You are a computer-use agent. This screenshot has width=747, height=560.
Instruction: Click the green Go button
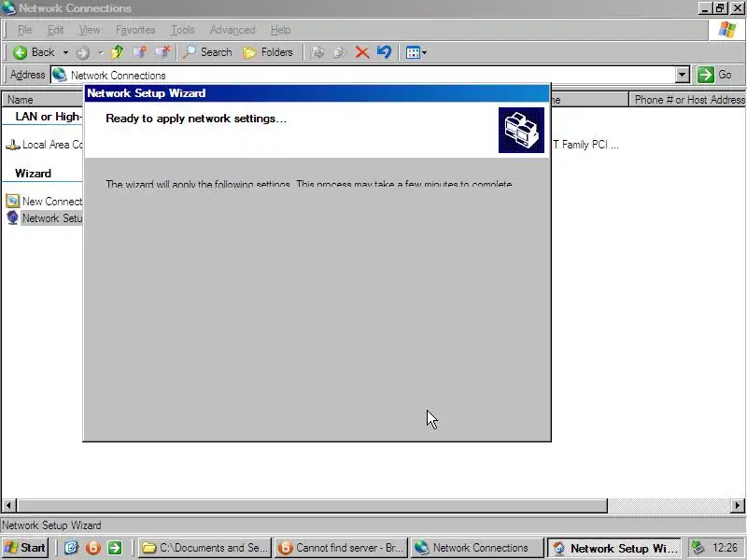pos(714,75)
